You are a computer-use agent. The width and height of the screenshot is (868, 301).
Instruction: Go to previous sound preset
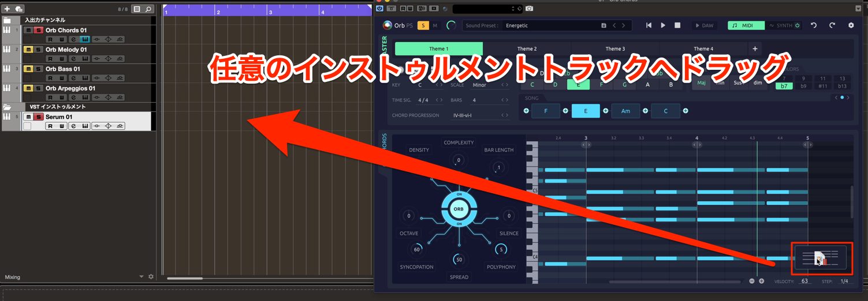[614, 25]
